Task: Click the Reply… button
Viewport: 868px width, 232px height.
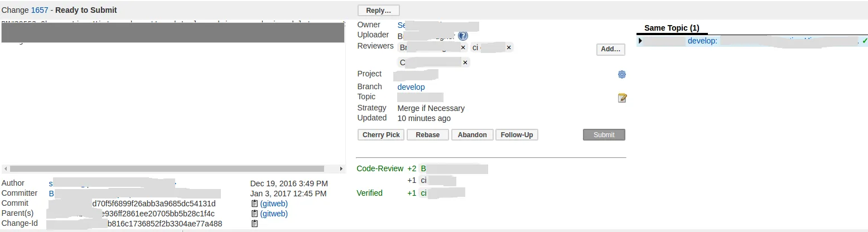Action: point(378,11)
